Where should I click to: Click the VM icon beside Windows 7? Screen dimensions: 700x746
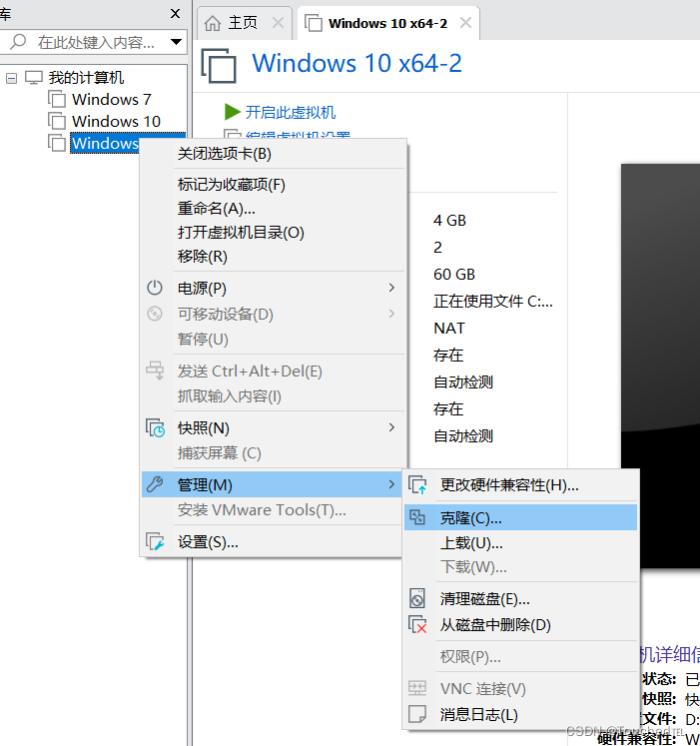[x=57, y=99]
